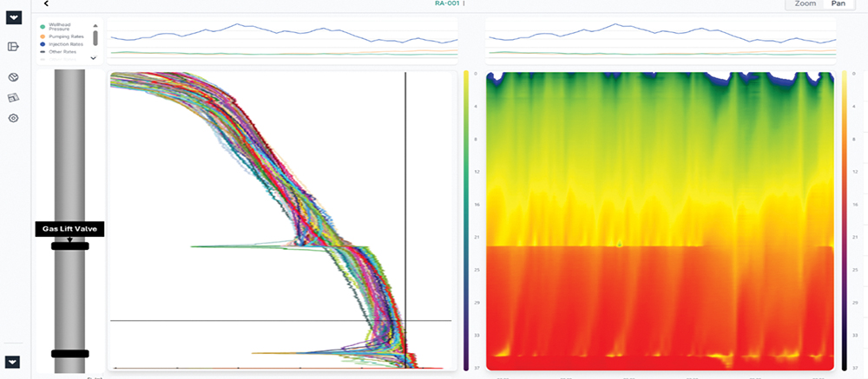Screen dimensions: 868x379
Task: Click the viridis color scale bar
Action: 469,217
